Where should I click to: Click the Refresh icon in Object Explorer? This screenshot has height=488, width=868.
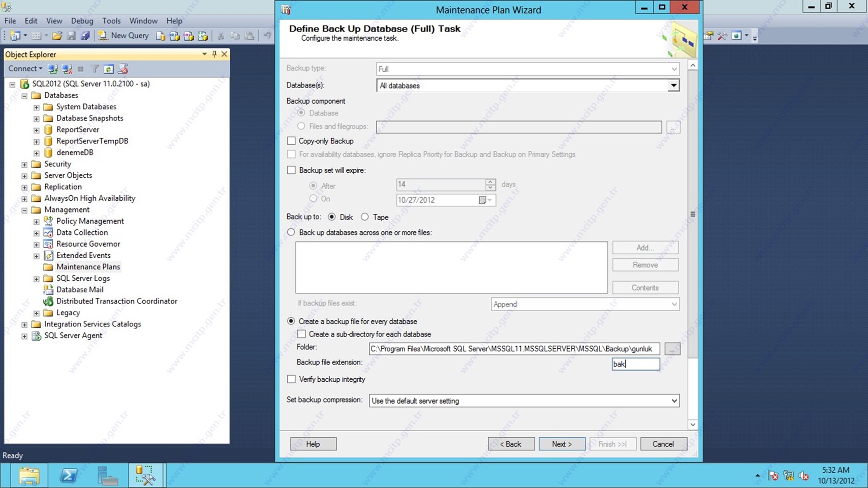click(109, 69)
